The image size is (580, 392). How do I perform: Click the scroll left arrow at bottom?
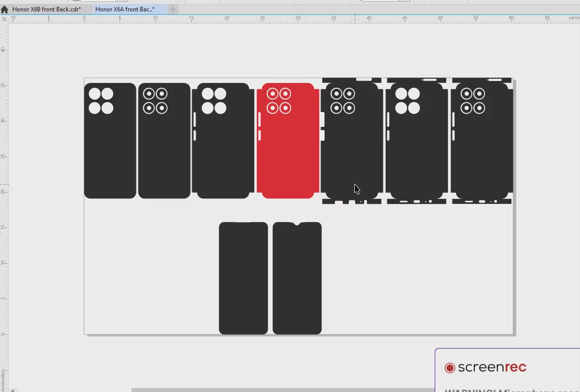tap(13, 390)
